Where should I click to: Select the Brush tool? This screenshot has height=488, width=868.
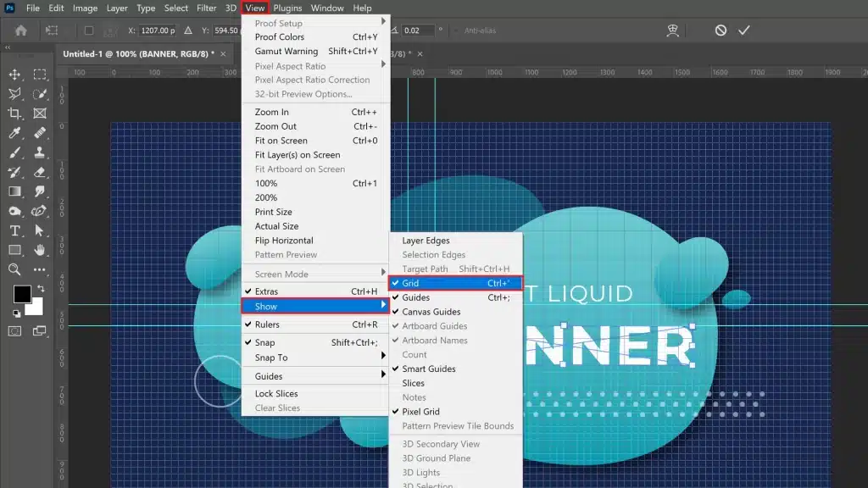pyautogui.click(x=15, y=152)
